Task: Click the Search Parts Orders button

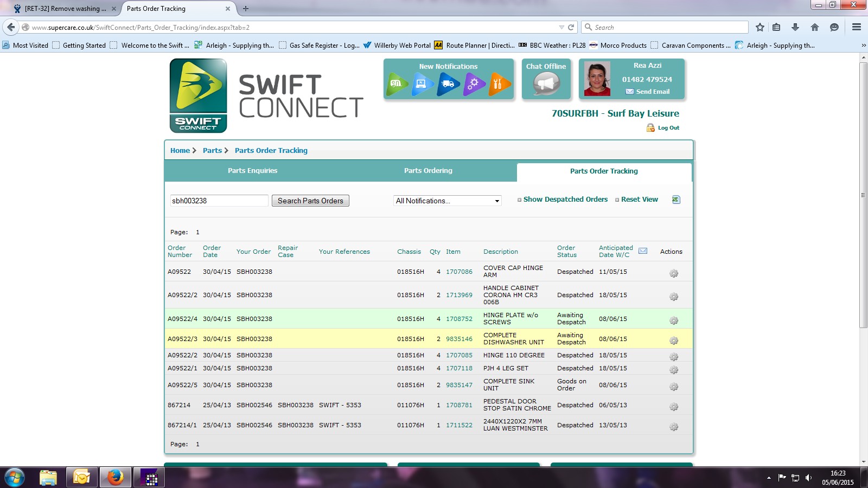Action: [x=310, y=201]
